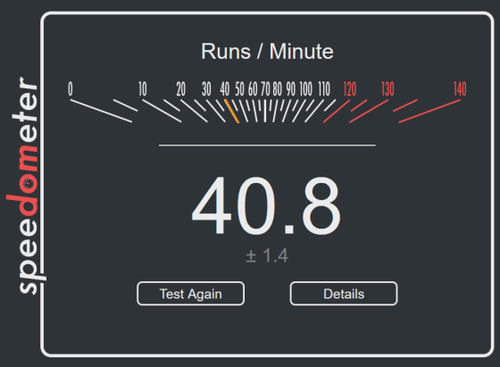Click the 20 gauge label

point(181,89)
